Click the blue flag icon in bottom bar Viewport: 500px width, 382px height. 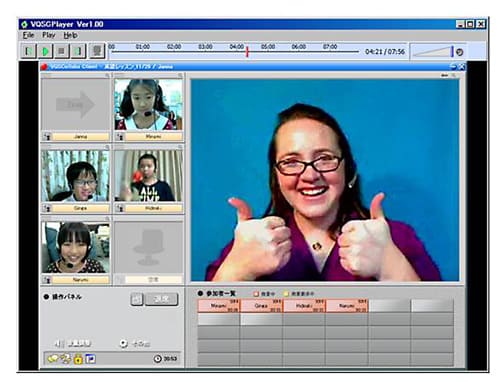pos(91,359)
